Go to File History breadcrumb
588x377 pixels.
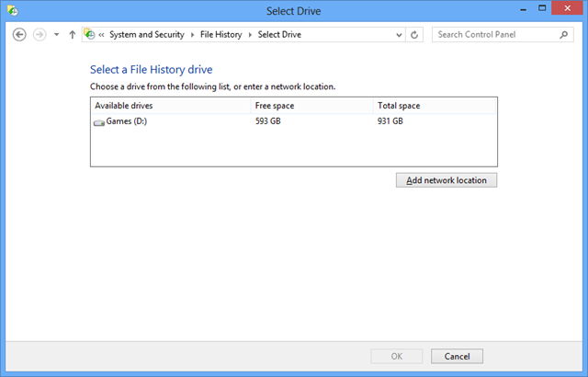(x=222, y=35)
